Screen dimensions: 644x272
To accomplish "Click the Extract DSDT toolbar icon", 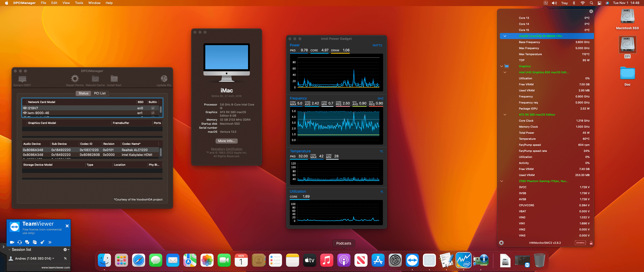I will click(22, 79).
